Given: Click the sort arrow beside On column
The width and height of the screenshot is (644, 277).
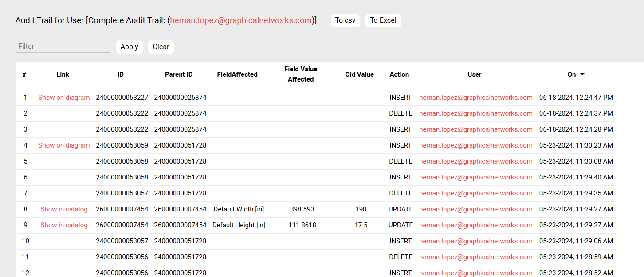Looking at the screenshot, I should click(582, 74).
